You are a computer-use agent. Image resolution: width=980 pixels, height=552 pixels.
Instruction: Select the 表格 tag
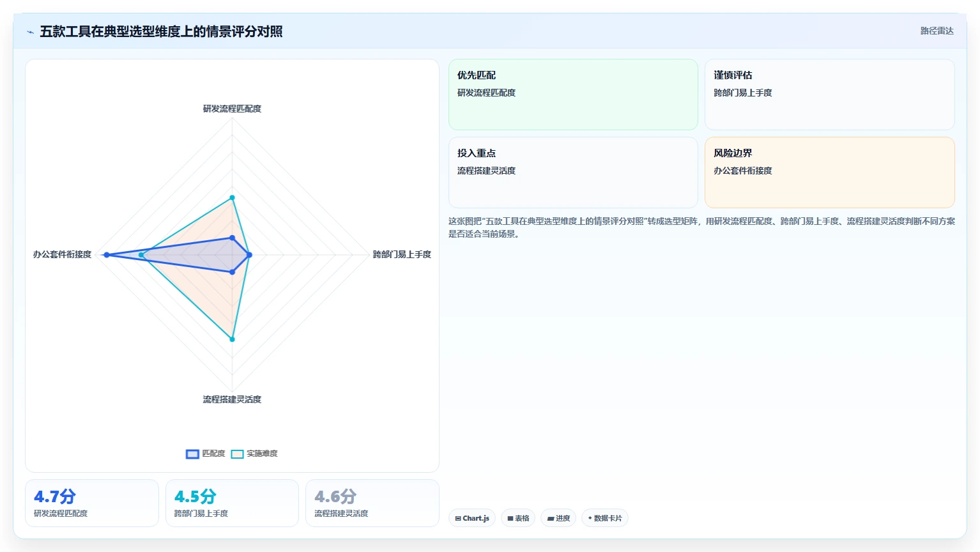[518, 518]
